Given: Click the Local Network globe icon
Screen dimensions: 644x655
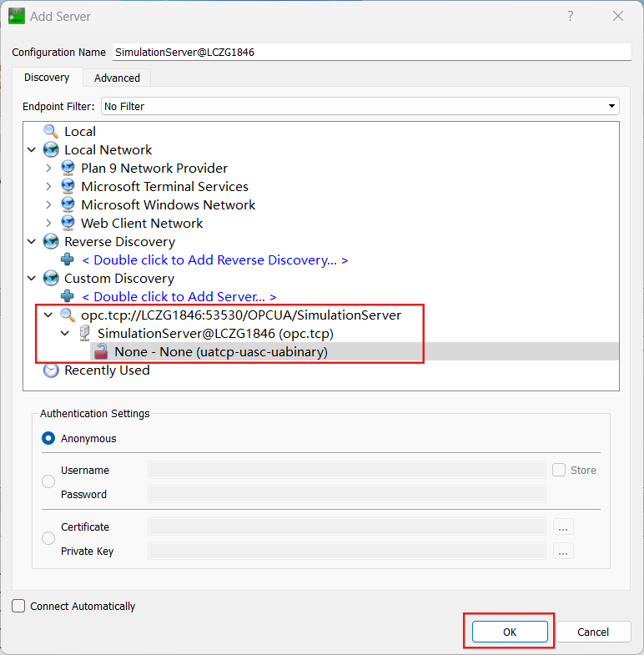Looking at the screenshot, I should 51,150.
